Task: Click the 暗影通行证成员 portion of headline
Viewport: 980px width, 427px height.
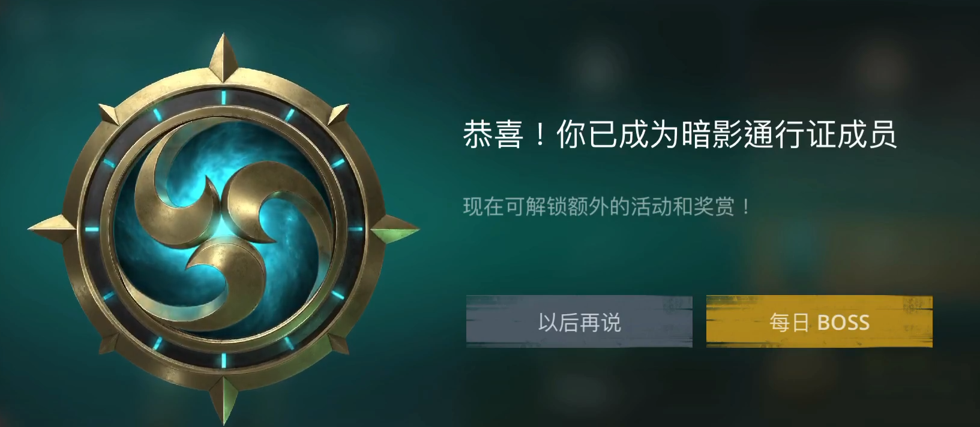Action: [789, 134]
